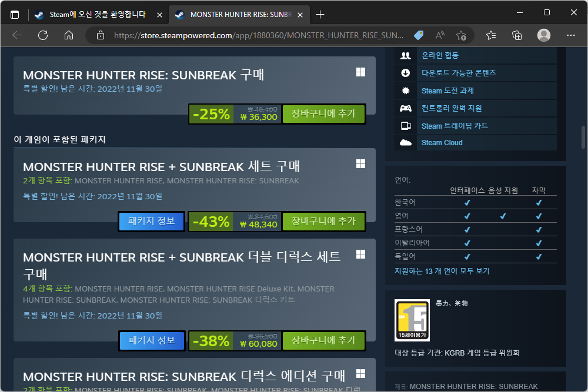Open Settings and more menu
Viewport: 588px width, 392px height.
(x=571, y=35)
